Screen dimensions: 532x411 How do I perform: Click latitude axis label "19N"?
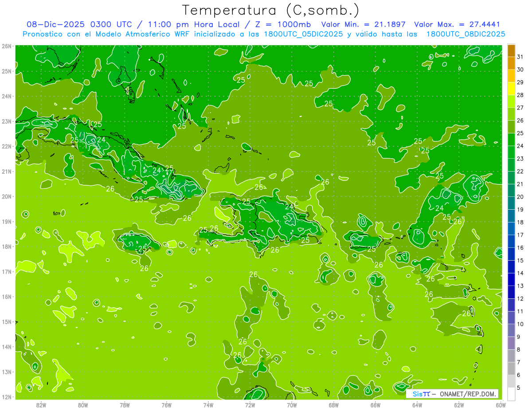[x=7, y=221]
